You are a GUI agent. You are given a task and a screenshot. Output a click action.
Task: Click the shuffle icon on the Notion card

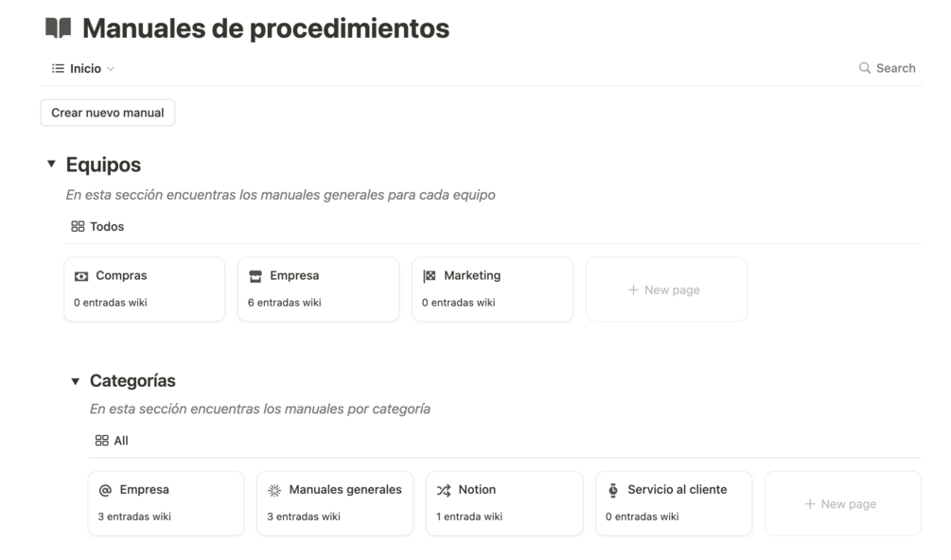(444, 490)
